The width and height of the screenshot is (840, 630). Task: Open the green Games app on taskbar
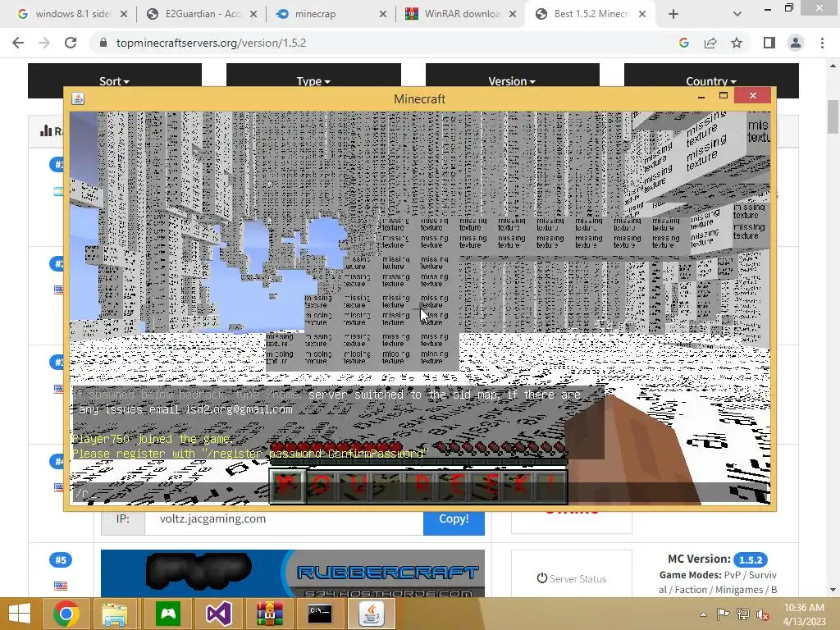168,614
